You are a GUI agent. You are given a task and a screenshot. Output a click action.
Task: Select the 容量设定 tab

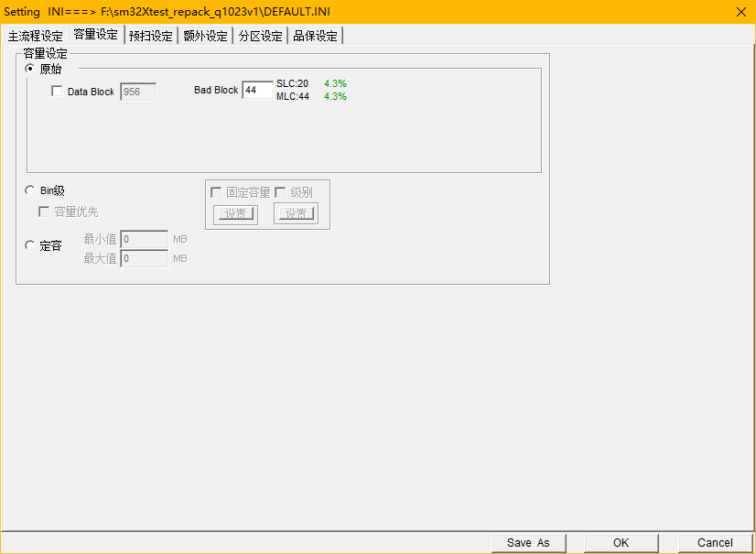coord(96,34)
